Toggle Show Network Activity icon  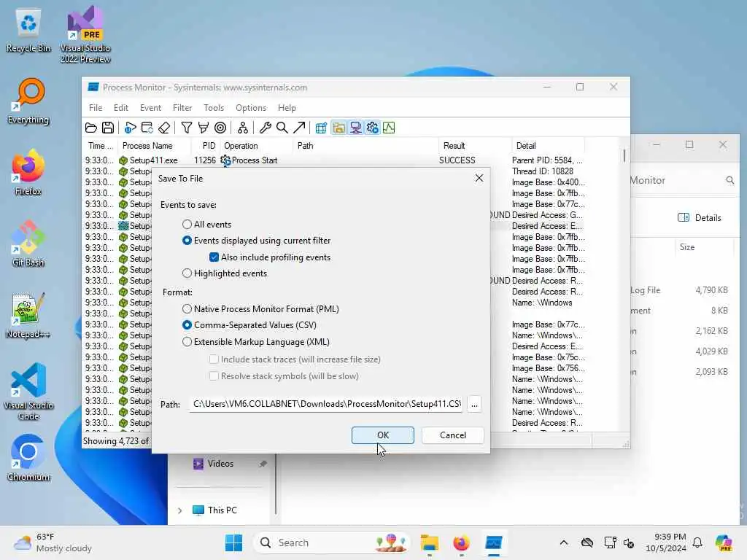[x=356, y=128]
